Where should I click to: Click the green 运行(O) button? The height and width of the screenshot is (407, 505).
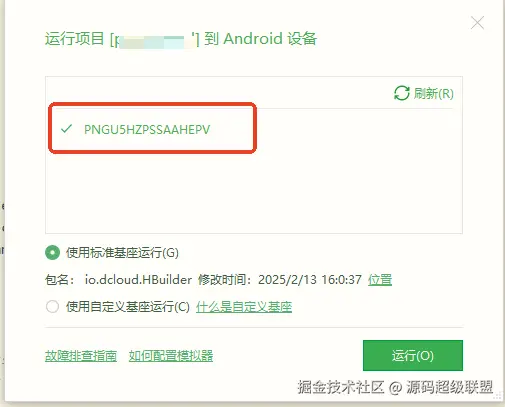point(413,355)
